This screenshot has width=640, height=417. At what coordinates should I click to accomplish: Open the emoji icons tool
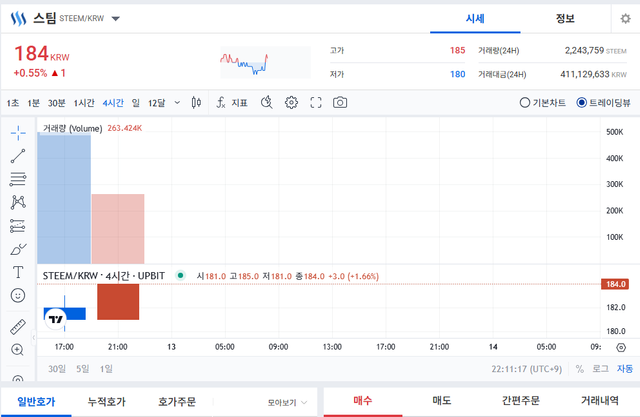(x=18, y=295)
